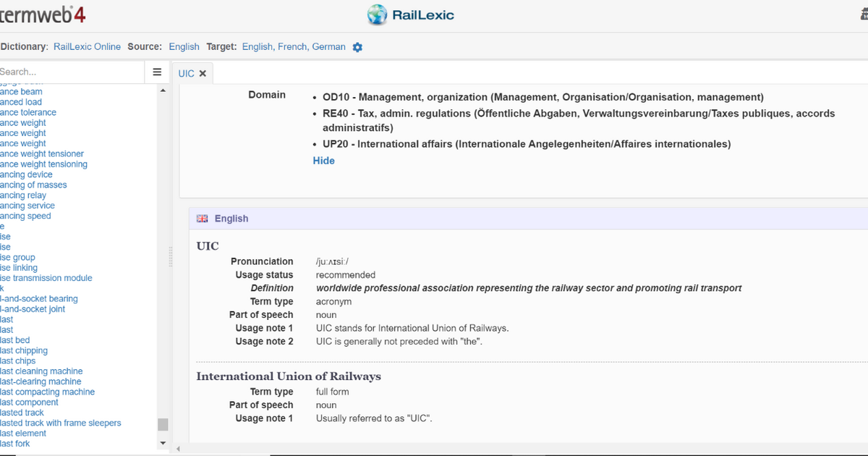Change the English source language

184,46
